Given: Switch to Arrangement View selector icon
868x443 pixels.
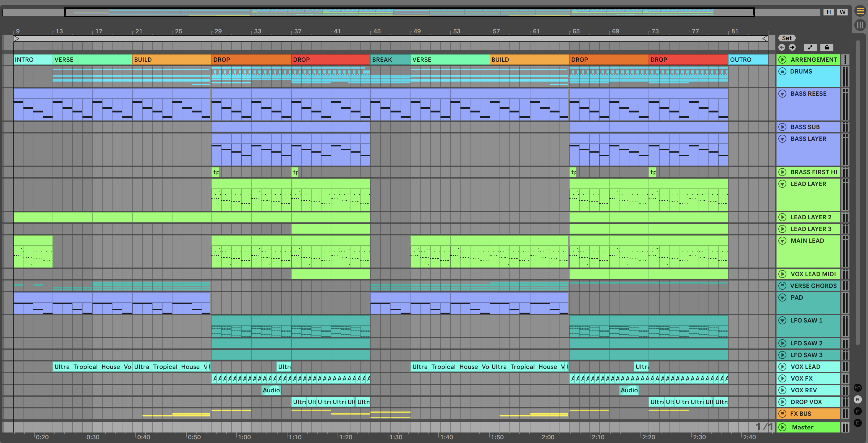Looking at the screenshot, I should click(x=860, y=11).
